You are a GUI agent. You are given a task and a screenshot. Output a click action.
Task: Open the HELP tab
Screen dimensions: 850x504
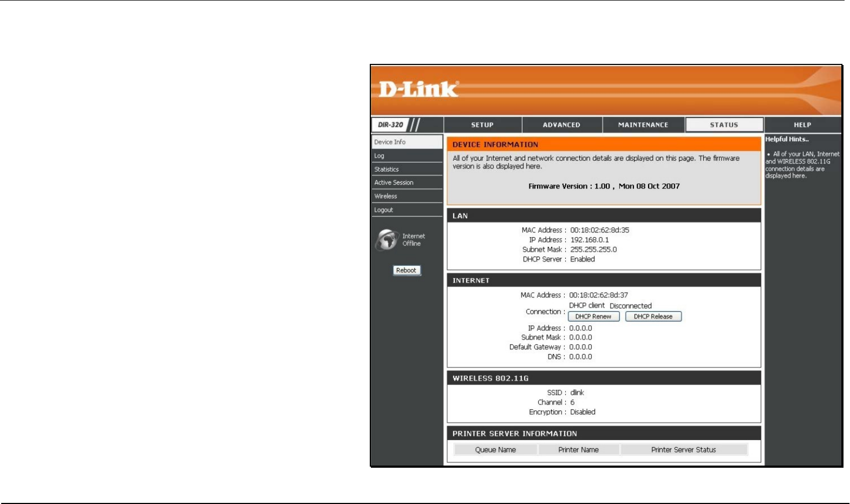(802, 125)
